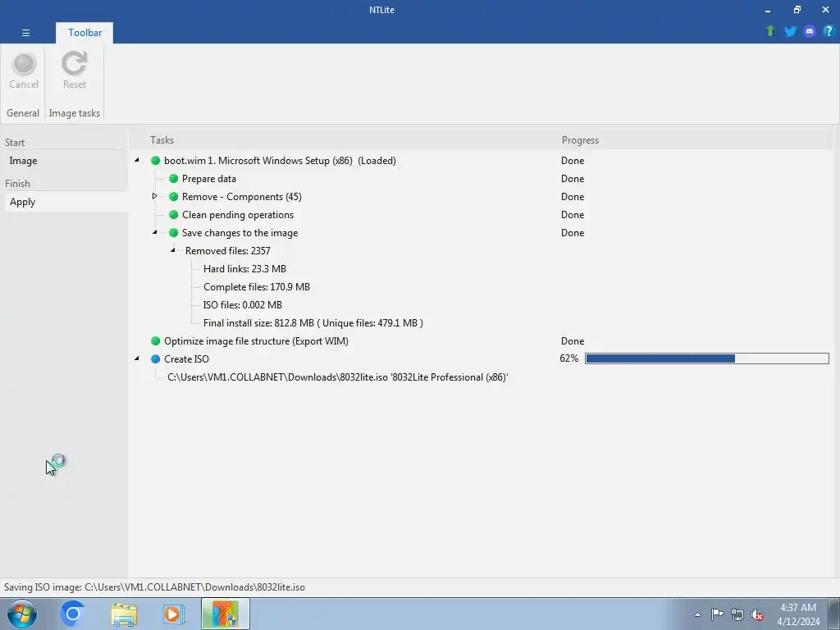Select the Final install size: 812.8 MB entry
This screenshot has height=630, width=840.
(x=313, y=323)
